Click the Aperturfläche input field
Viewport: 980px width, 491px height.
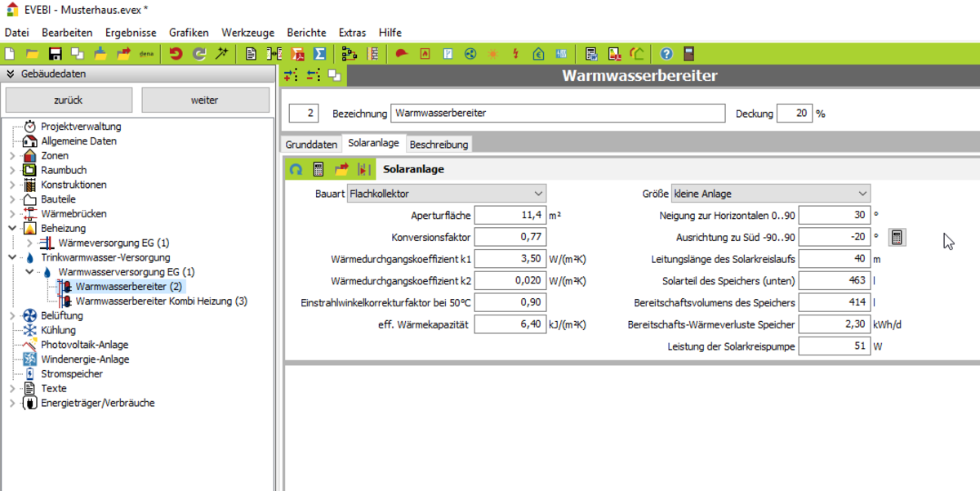pos(510,216)
